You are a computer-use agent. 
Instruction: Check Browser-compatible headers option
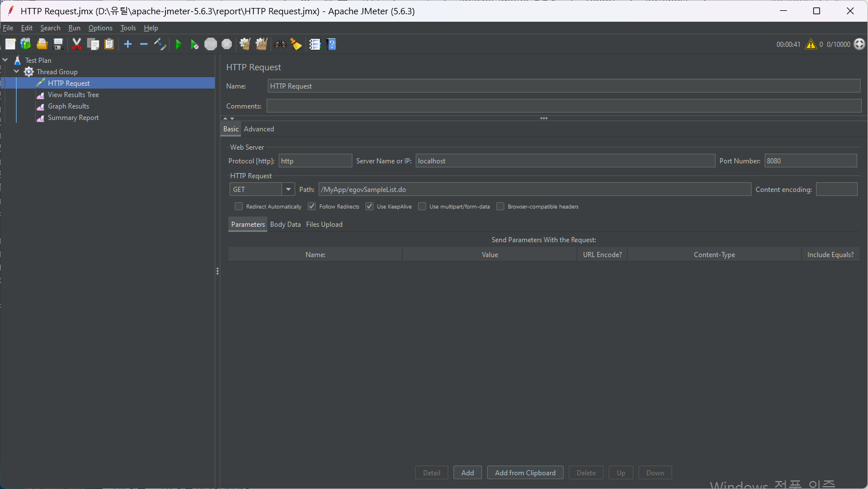click(x=500, y=206)
